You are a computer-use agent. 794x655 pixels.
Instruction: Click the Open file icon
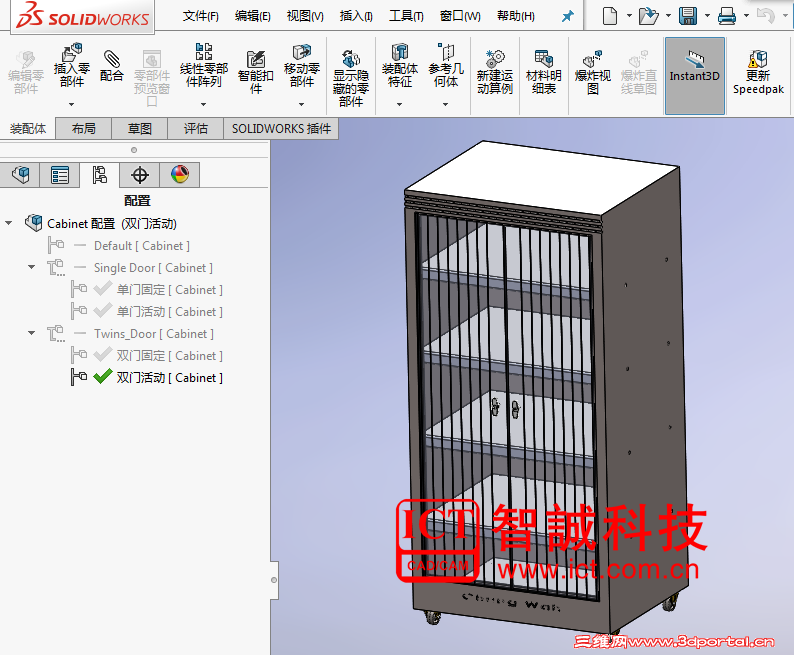pos(648,16)
